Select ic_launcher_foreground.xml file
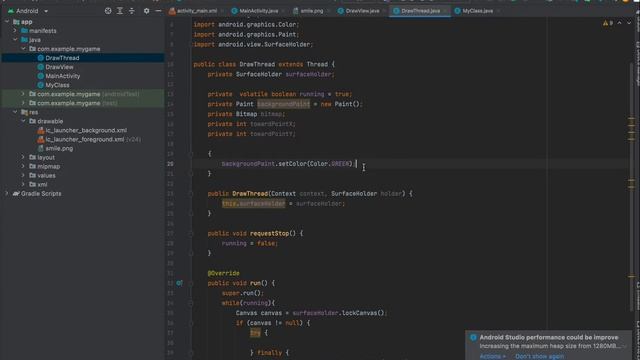 [84, 139]
